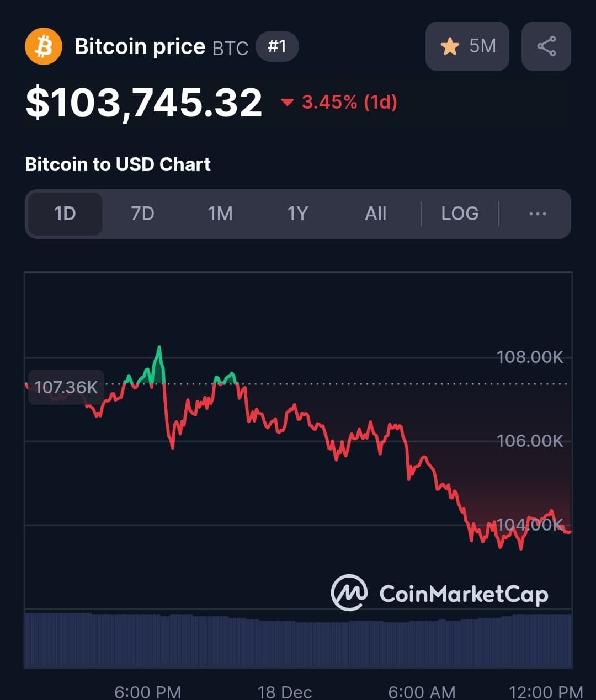Switch chart range to All
The width and height of the screenshot is (596, 700).
pos(375,214)
